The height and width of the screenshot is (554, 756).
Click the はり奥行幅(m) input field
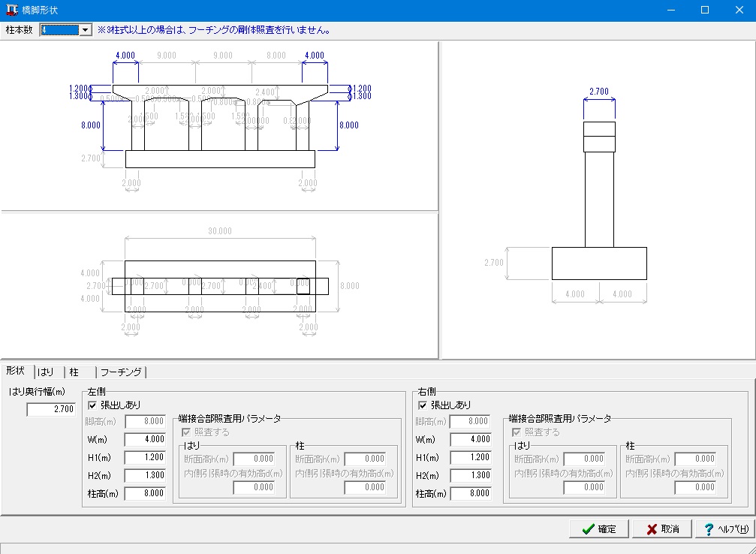pyautogui.click(x=51, y=409)
